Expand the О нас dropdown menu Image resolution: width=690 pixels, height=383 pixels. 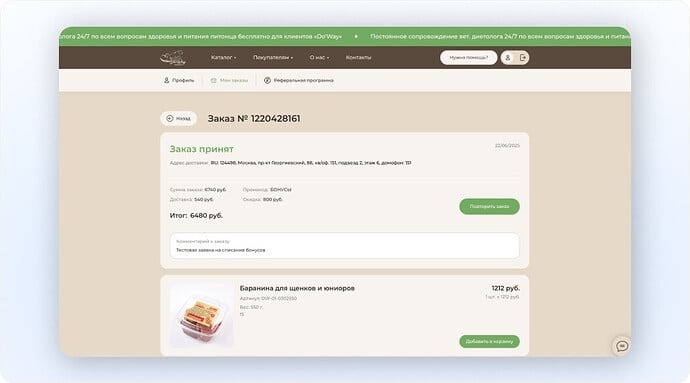tap(319, 58)
